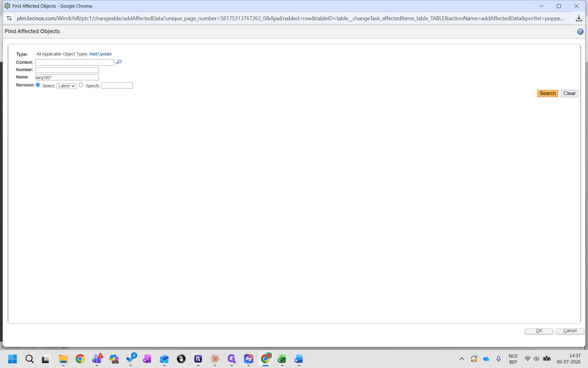588x368 pixels.
Task: Select the Revision 'Specify' radio button
Action: point(81,85)
